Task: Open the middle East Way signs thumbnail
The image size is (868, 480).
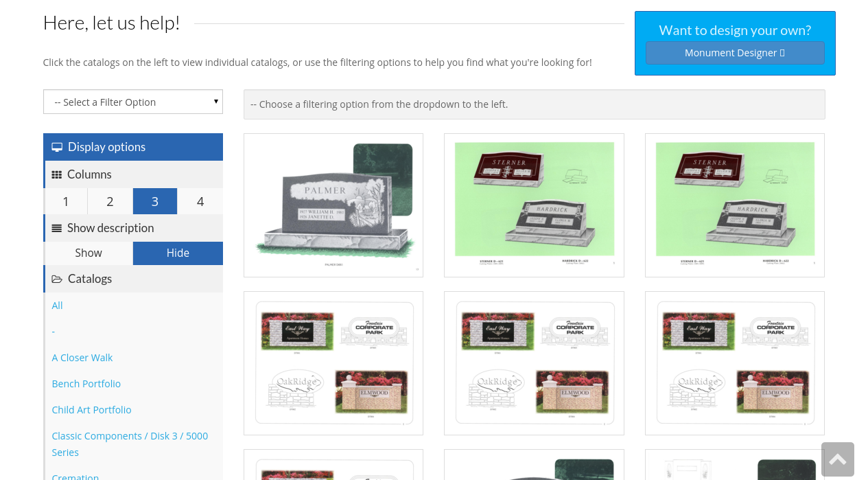Action: click(x=534, y=363)
